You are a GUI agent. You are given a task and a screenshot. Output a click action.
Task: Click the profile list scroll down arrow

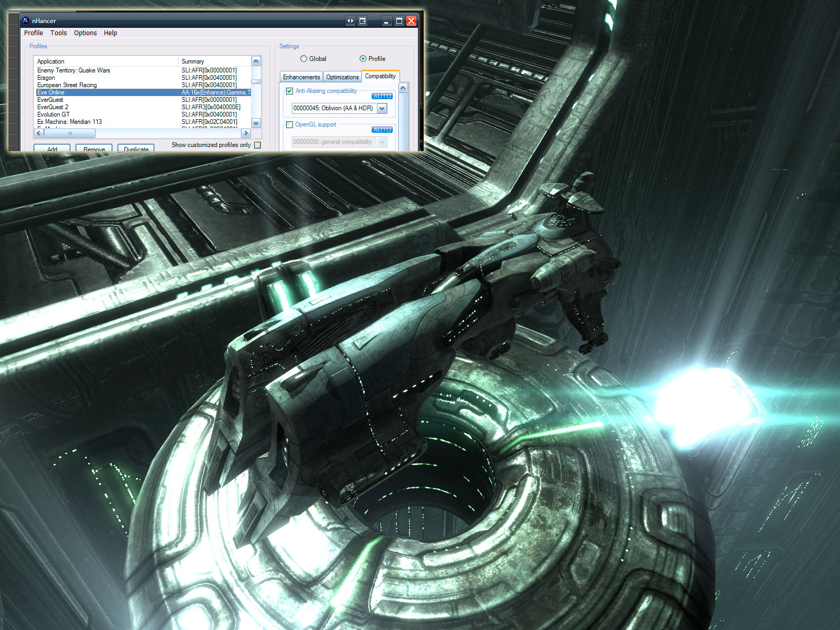pyautogui.click(x=256, y=123)
